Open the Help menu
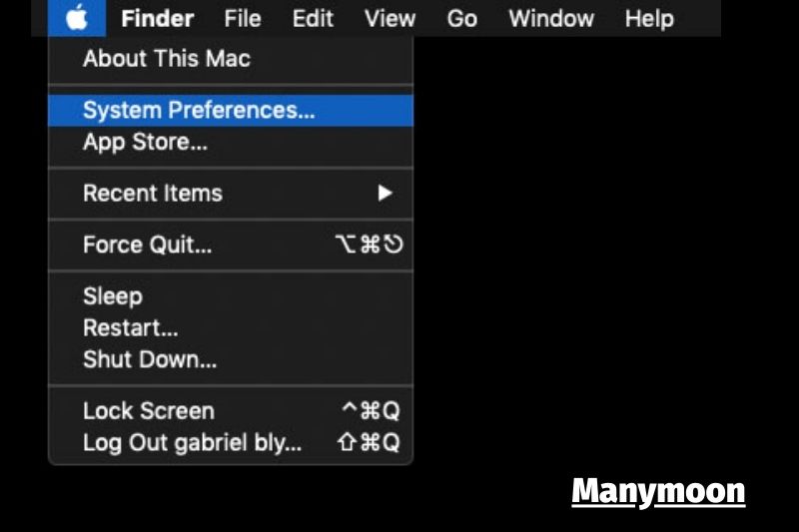 coord(649,19)
